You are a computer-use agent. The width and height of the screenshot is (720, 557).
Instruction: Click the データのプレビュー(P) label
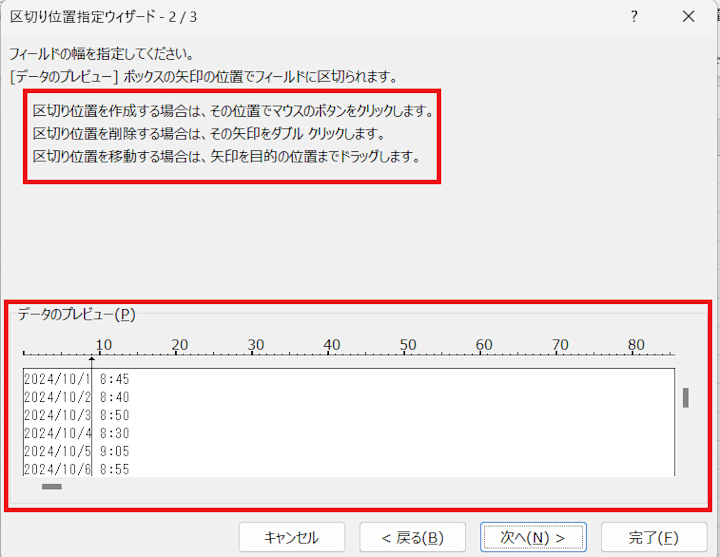point(76,315)
